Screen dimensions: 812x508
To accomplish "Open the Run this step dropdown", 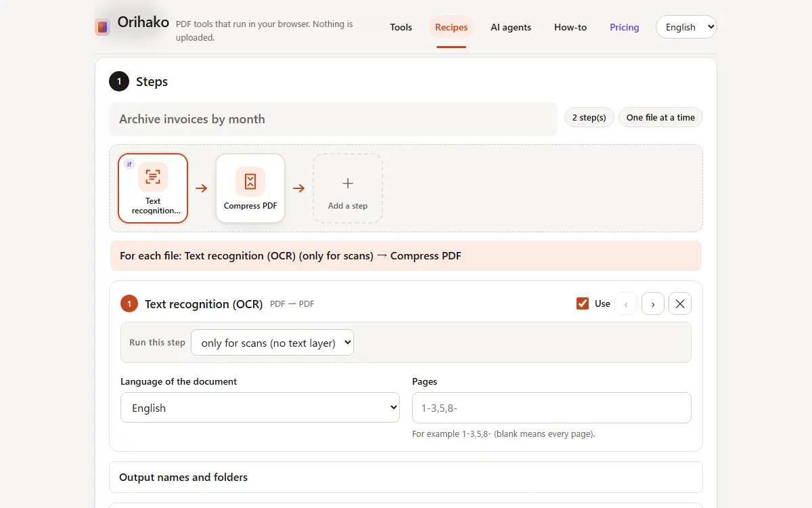I will (272, 343).
